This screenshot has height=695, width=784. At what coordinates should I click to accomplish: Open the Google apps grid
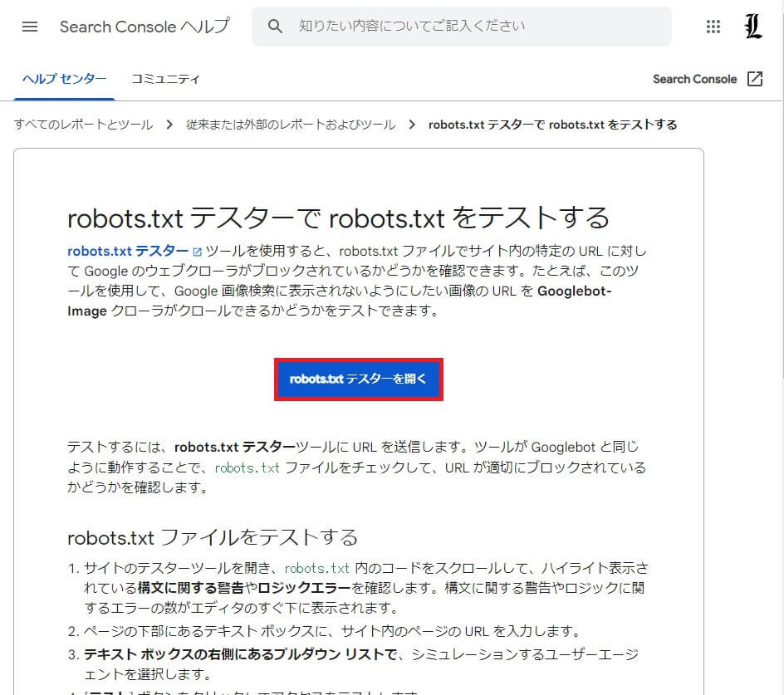pos(713,27)
